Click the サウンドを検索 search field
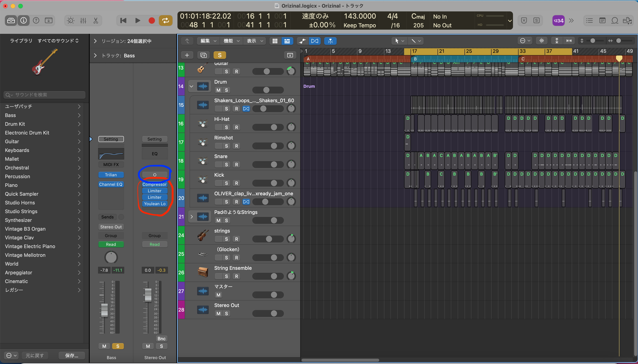This screenshot has height=364, width=638. [x=44, y=95]
